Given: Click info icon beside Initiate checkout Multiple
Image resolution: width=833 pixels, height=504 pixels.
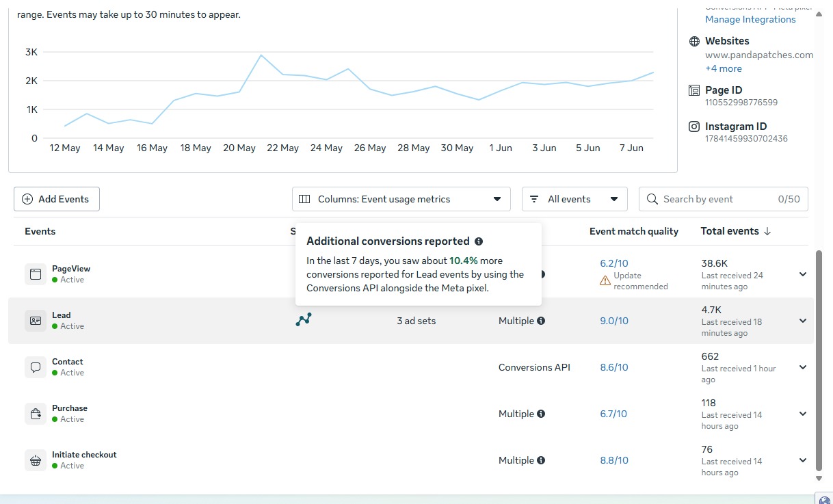Looking at the screenshot, I should tap(541, 460).
